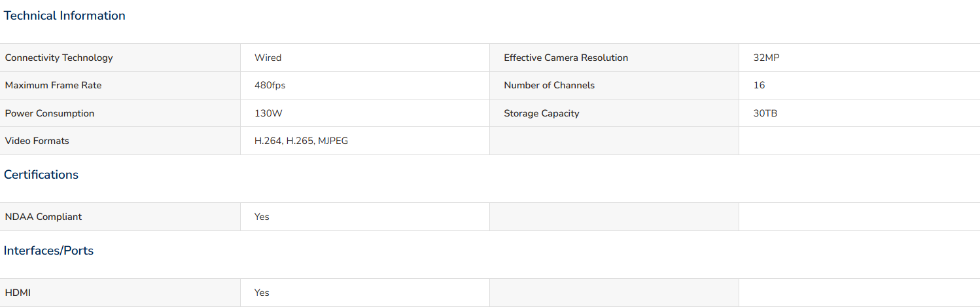
Task: Click the 16 channels value
Action: [x=760, y=85]
